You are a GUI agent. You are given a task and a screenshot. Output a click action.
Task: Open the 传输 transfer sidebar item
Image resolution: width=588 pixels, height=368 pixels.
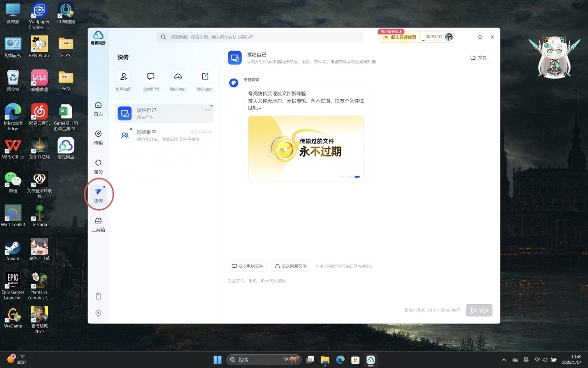pyautogui.click(x=98, y=138)
